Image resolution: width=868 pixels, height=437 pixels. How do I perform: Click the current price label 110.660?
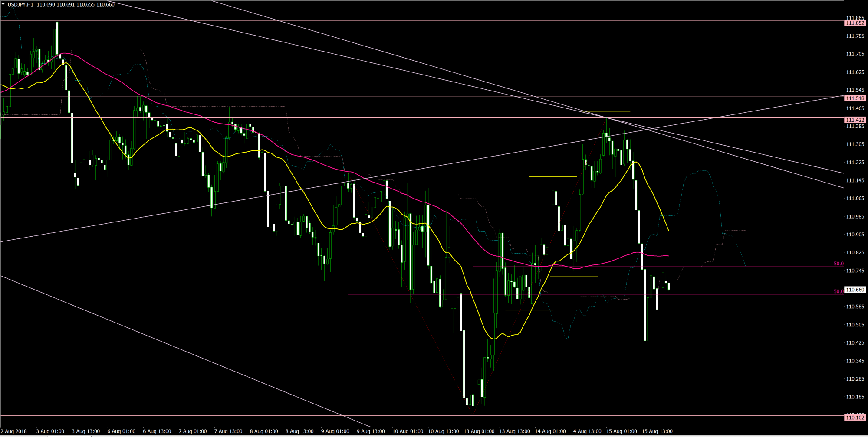(855, 290)
